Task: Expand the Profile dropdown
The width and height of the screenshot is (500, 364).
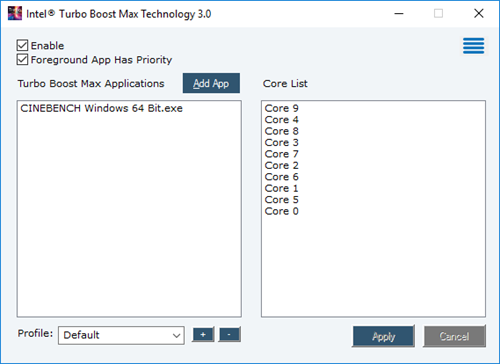Action: pos(121,335)
